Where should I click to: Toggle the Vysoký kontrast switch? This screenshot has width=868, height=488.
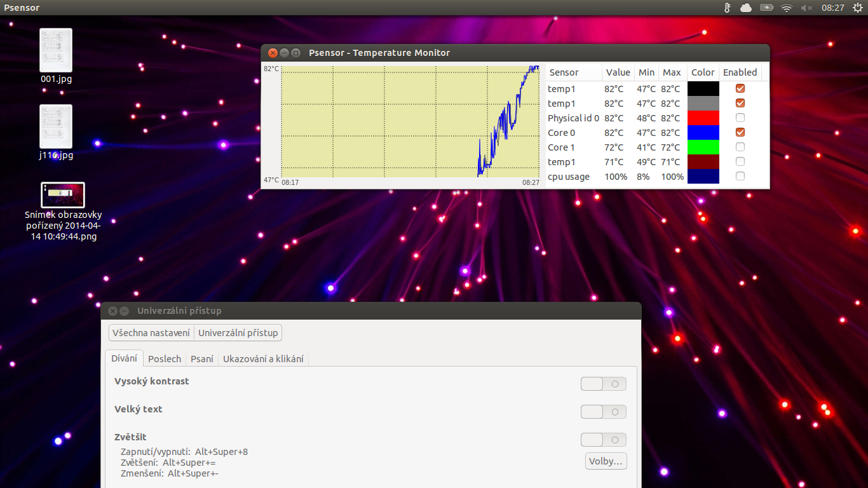tap(603, 384)
